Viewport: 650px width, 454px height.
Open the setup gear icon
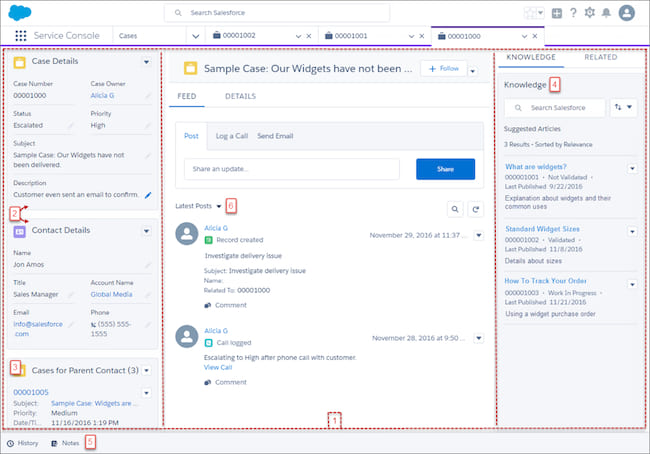(589, 13)
